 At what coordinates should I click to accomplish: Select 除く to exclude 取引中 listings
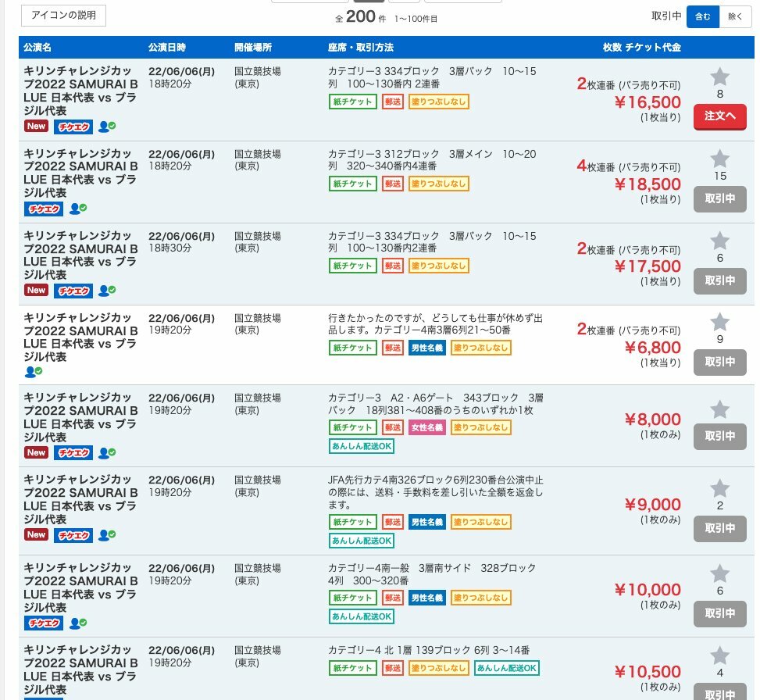[x=735, y=16]
